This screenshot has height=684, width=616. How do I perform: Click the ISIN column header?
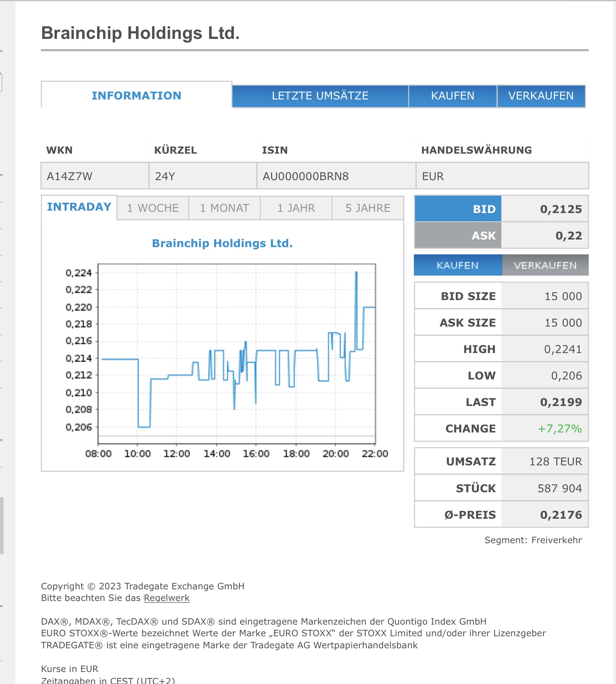pyautogui.click(x=275, y=150)
